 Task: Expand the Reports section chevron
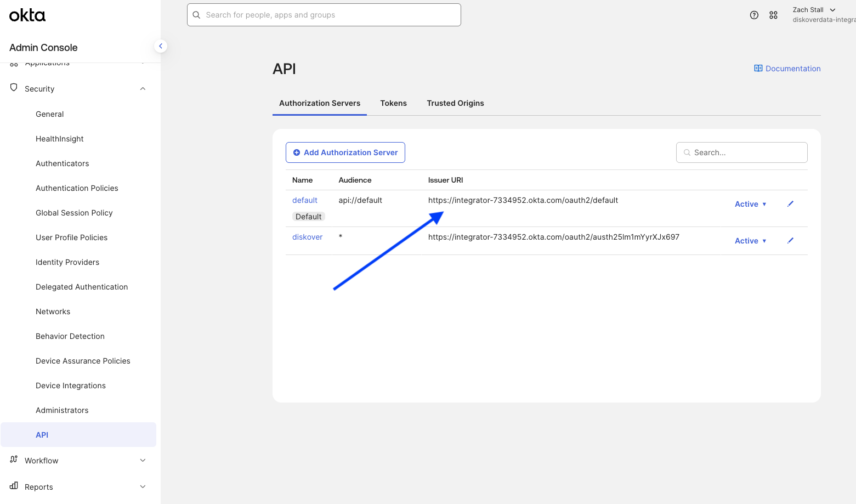(143, 487)
